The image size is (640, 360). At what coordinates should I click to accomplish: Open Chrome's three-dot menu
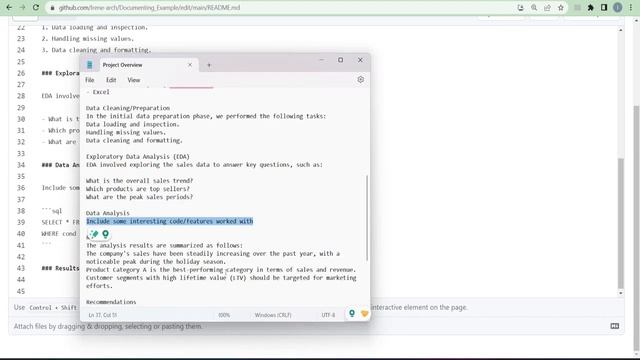(631, 8)
